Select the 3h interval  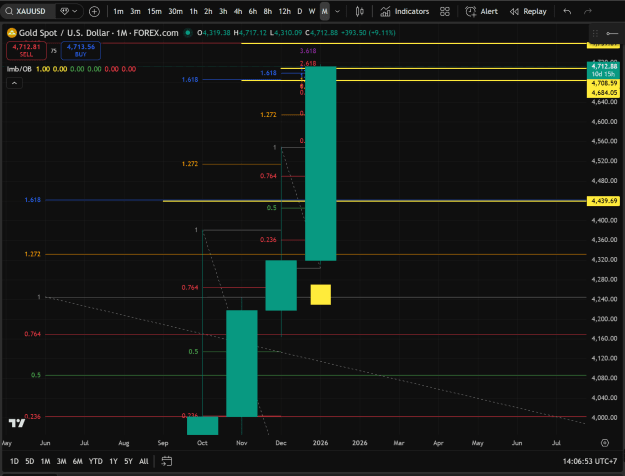coord(223,12)
